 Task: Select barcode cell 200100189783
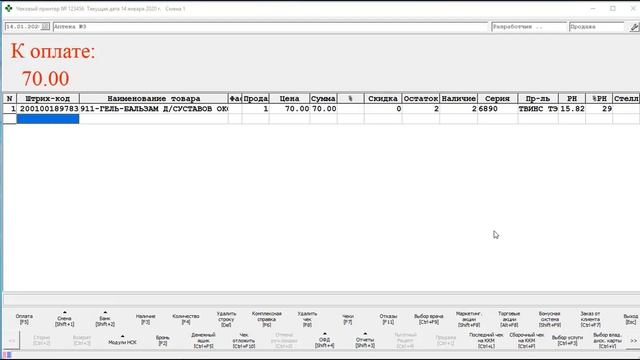48,109
